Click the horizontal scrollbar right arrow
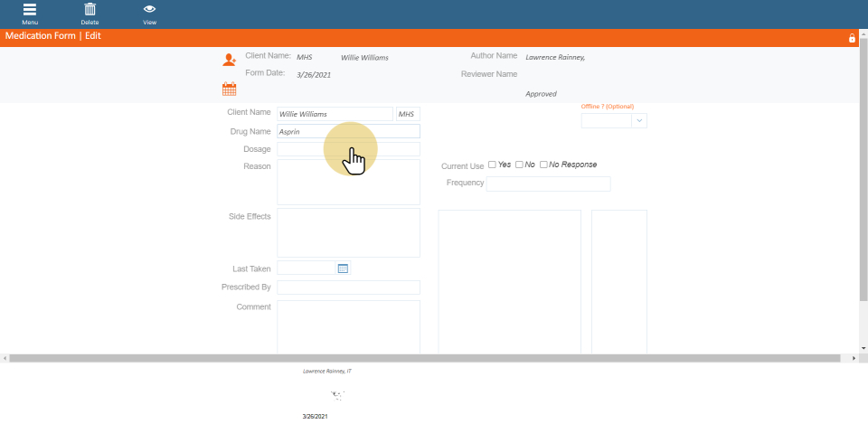This screenshot has width=868, height=424. [855, 359]
